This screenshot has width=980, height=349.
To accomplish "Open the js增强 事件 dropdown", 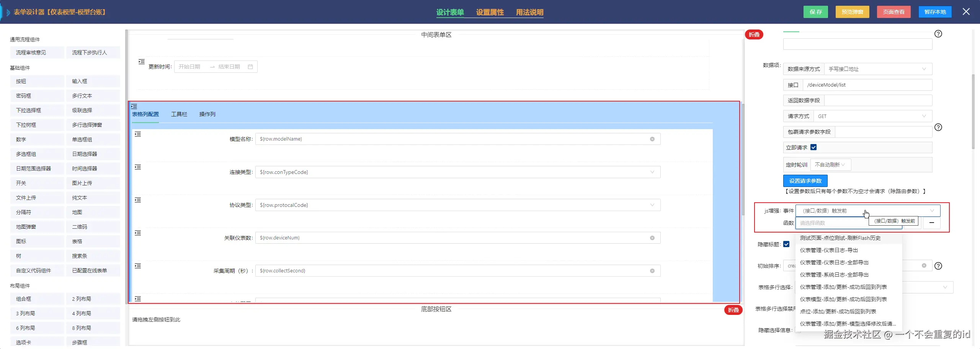I will click(x=868, y=211).
